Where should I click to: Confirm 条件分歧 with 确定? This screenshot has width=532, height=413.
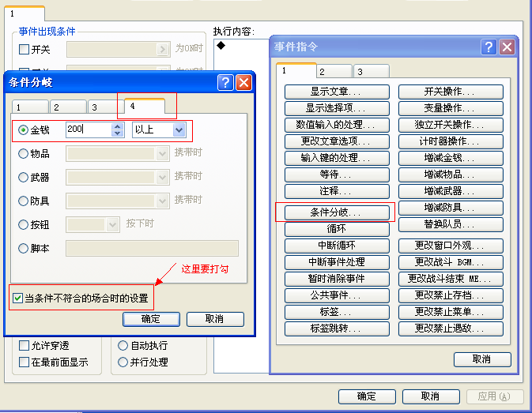point(151,319)
